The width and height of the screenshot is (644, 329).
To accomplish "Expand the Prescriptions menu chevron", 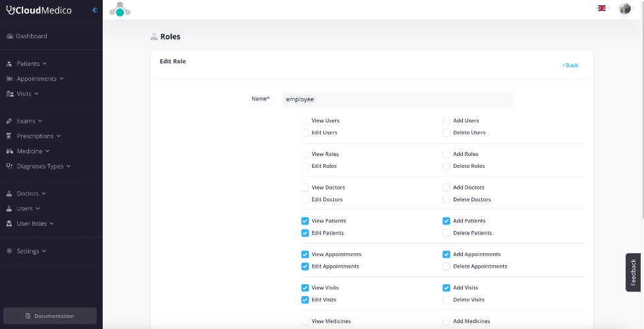I will [x=59, y=136].
